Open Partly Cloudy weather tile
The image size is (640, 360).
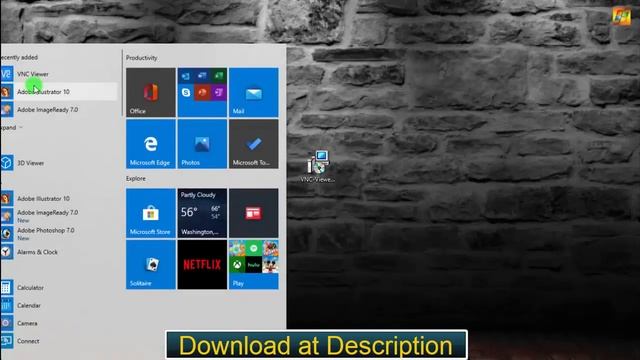pyautogui.click(x=202, y=213)
